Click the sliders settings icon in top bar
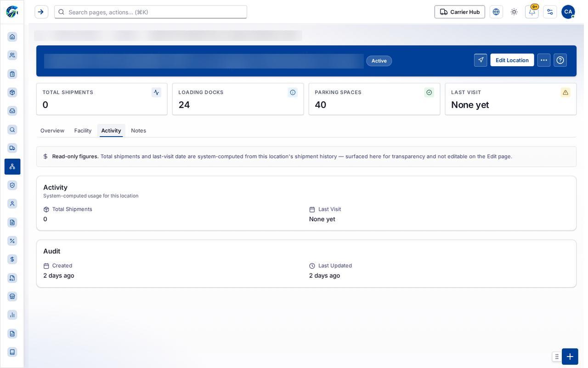 click(550, 12)
